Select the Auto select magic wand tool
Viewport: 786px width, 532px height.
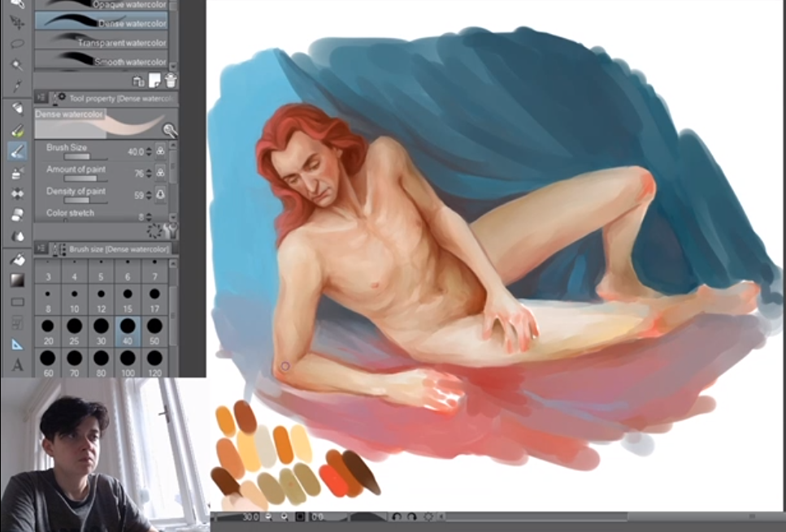(x=18, y=65)
